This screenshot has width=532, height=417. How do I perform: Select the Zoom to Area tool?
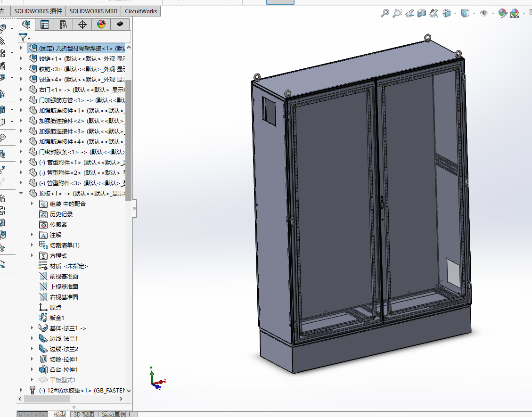coord(397,13)
